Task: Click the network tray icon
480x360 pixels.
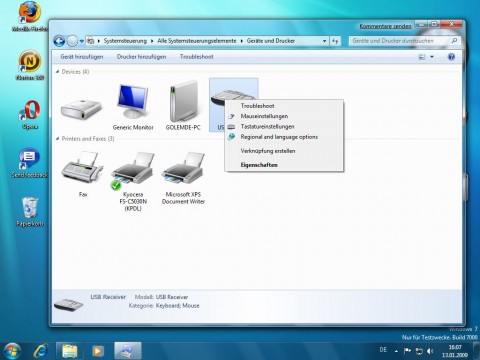Action: point(419,351)
